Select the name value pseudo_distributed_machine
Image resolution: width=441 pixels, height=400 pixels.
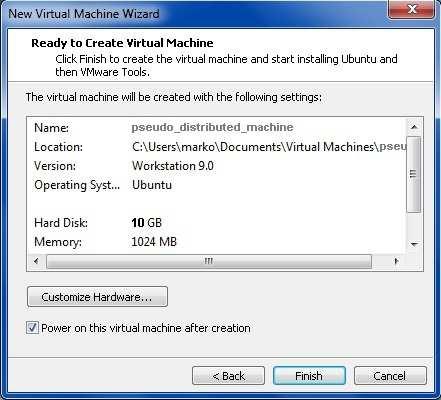(x=212, y=127)
